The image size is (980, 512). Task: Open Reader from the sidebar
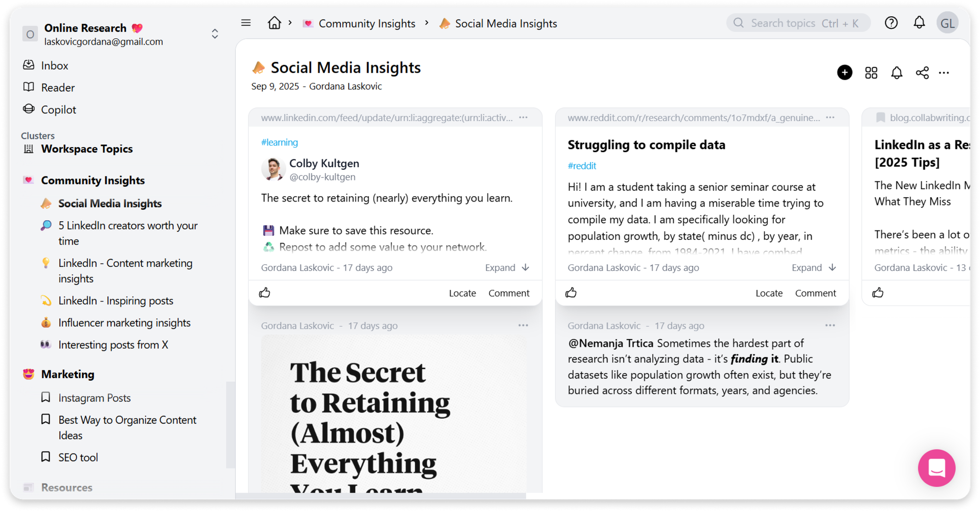(58, 88)
